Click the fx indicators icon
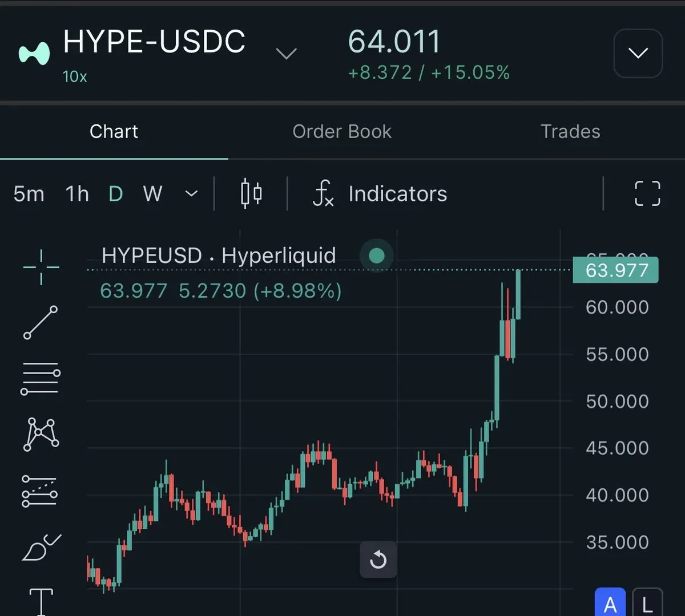685x616 pixels. (323, 193)
